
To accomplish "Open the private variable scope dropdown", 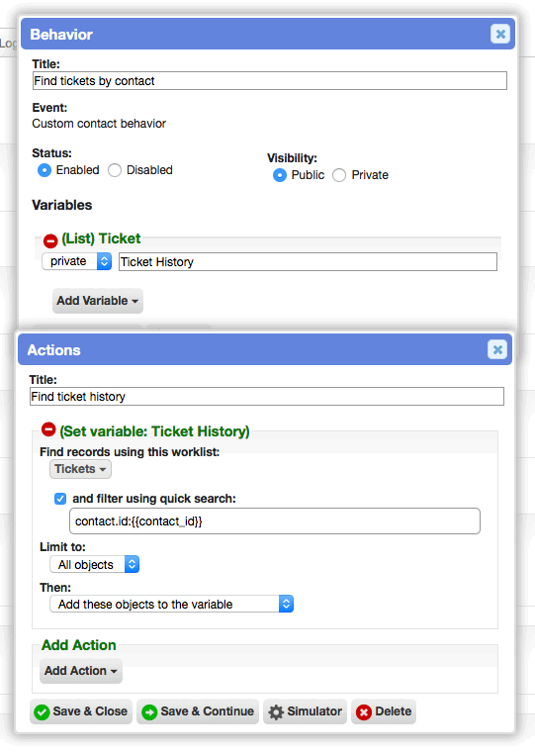I will [x=76, y=261].
